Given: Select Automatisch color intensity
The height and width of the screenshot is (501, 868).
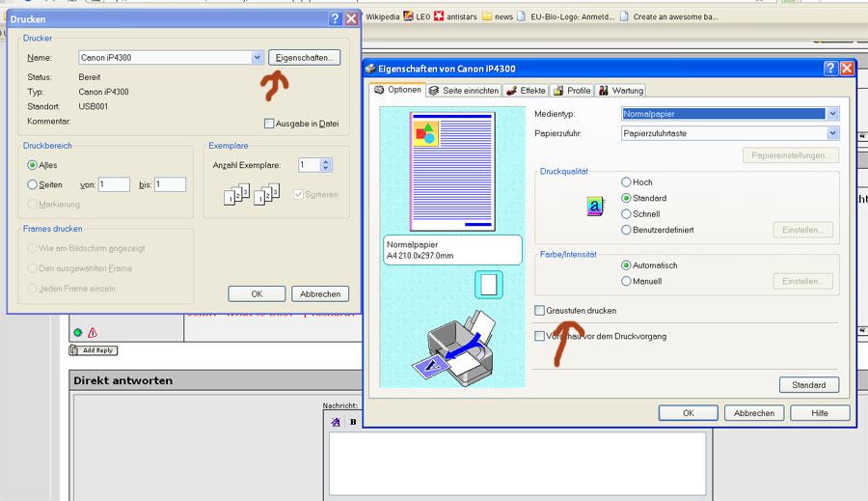Looking at the screenshot, I should (x=626, y=265).
